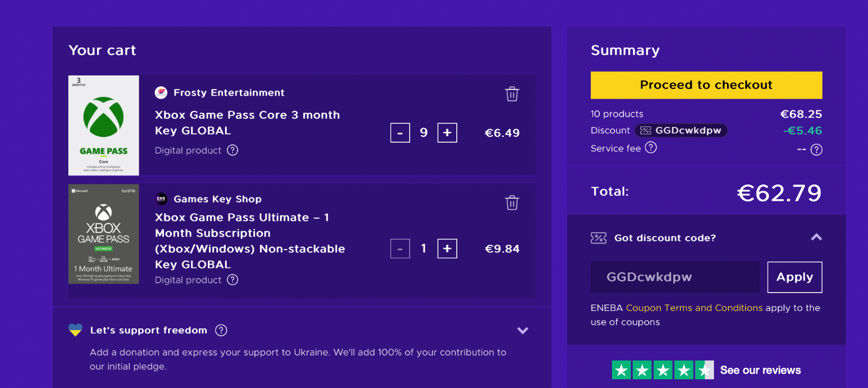Open Game Pass Core product thumbnail
Screen dimensions: 868x388
point(104,125)
